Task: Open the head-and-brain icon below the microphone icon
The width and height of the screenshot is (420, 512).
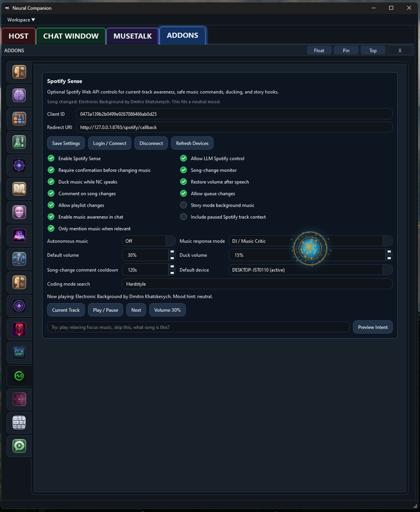Action: click(x=19, y=283)
